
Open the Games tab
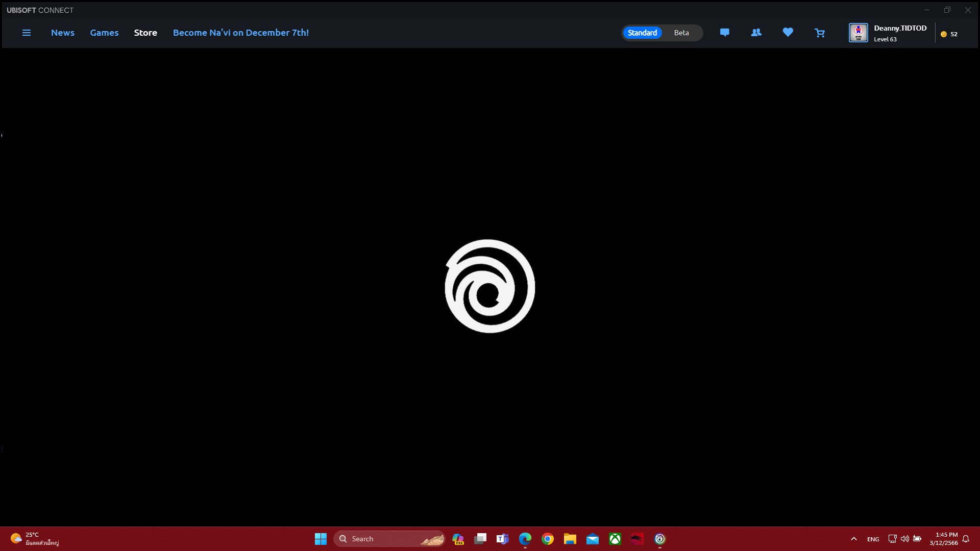tap(104, 33)
